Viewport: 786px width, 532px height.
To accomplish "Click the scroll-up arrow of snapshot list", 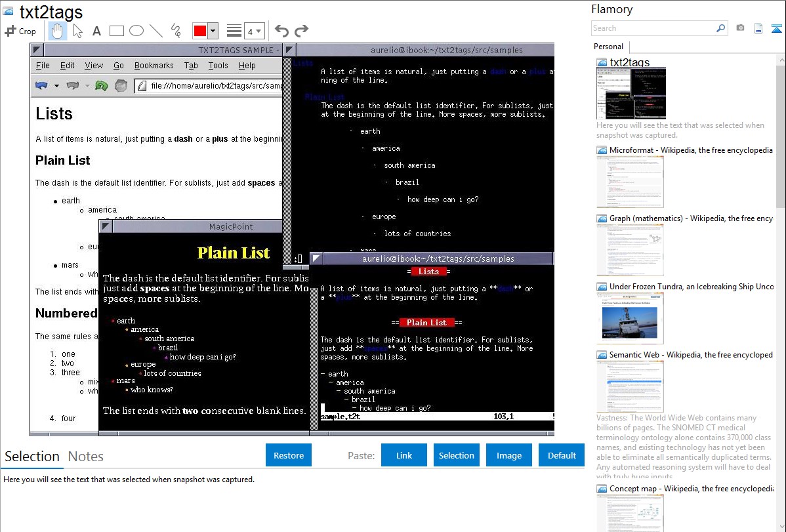I will pyautogui.click(x=782, y=60).
